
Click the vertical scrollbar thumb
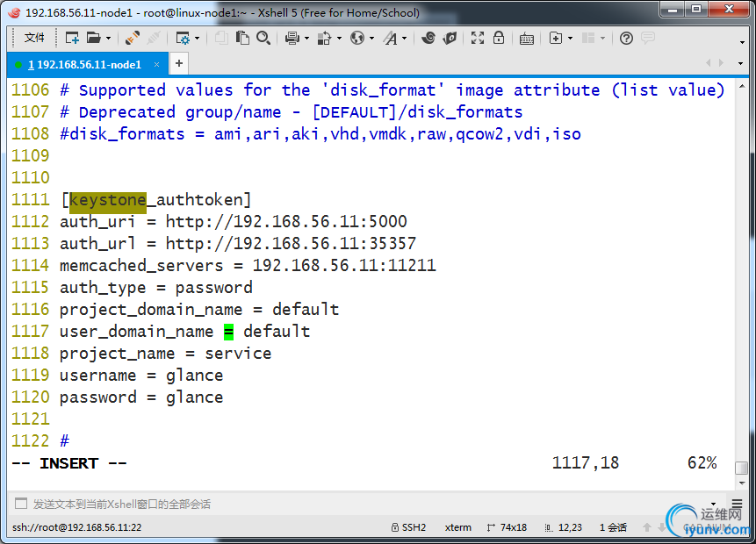click(742, 468)
